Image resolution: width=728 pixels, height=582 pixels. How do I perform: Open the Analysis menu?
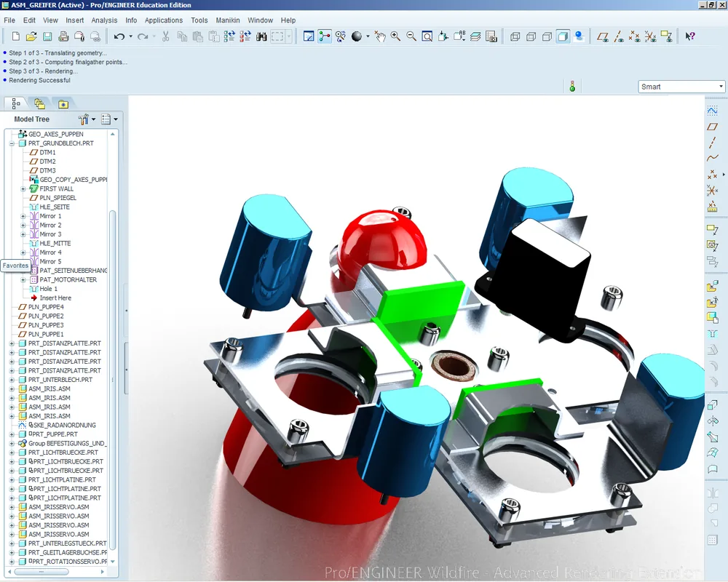tap(104, 20)
